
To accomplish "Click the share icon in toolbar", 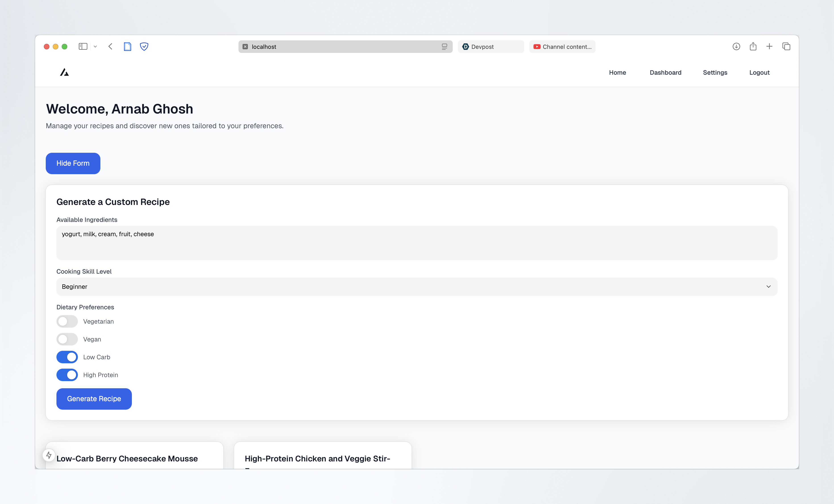I will (753, 46).
